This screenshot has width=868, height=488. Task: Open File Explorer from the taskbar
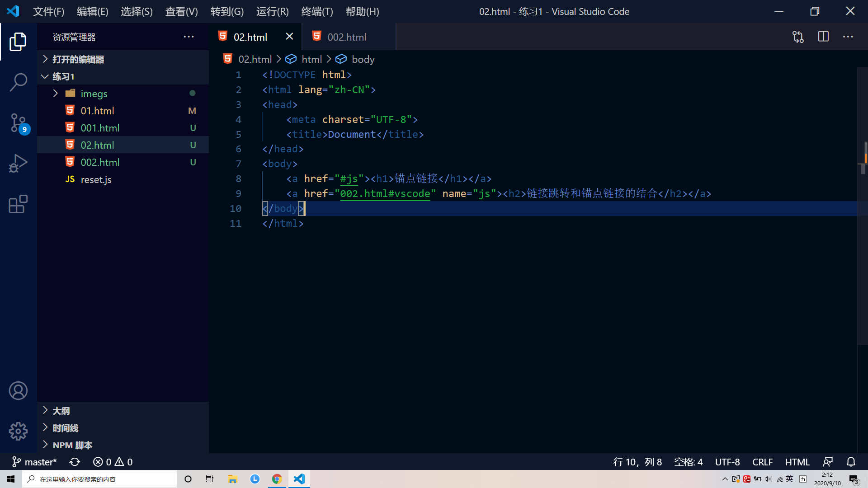click(x=232, y=479)
